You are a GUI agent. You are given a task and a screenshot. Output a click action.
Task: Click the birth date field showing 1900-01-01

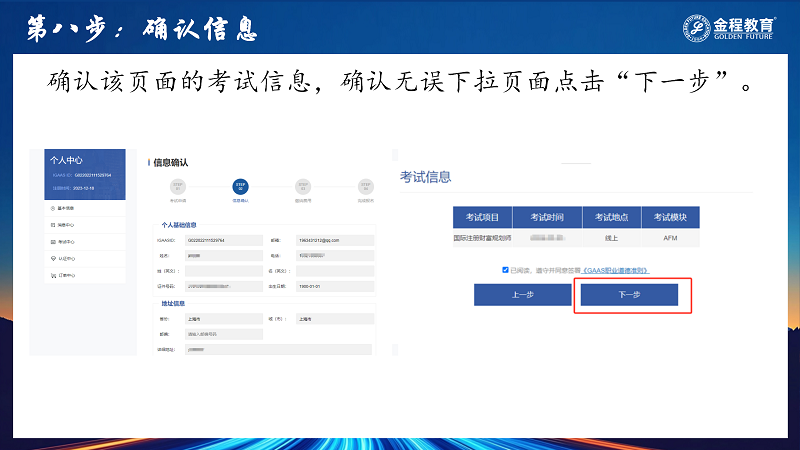click(335, 286)
